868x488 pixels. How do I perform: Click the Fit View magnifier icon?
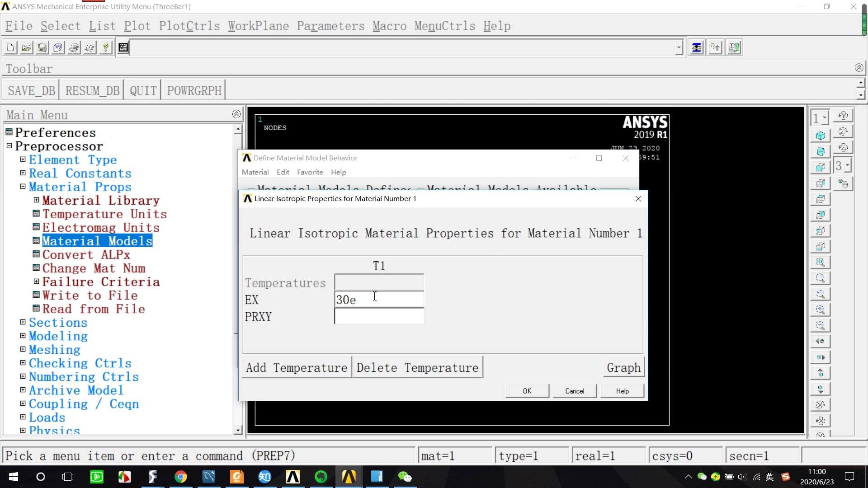(821, 262)
